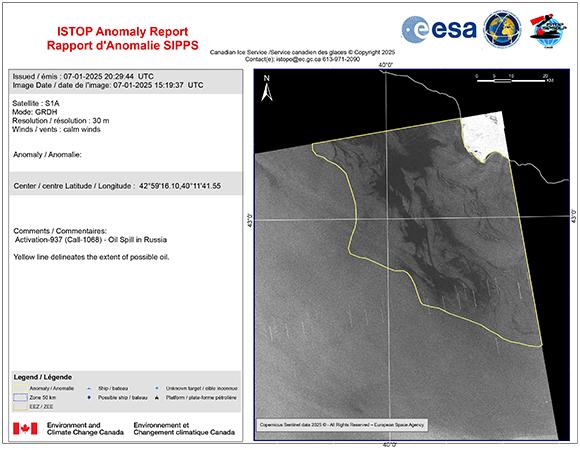Click the Canadian flag icon
Screen dimensions: 580x450
tap(25, 429)
